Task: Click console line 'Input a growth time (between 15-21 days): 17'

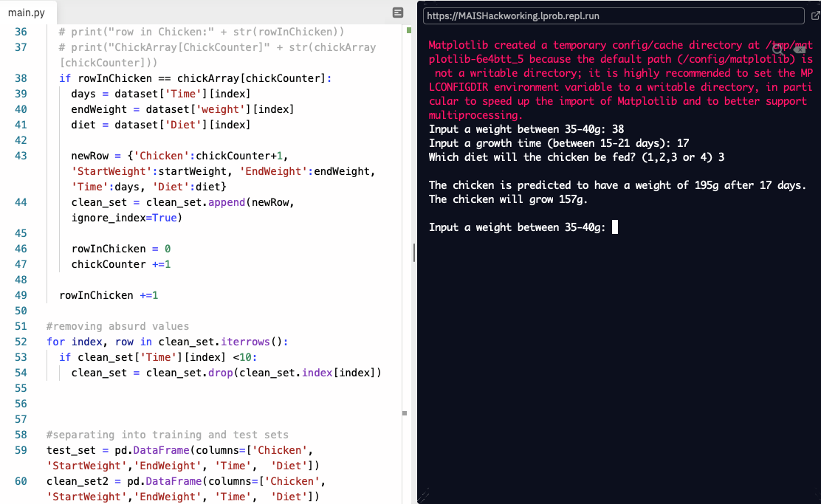Action: (x=559, y=143)
